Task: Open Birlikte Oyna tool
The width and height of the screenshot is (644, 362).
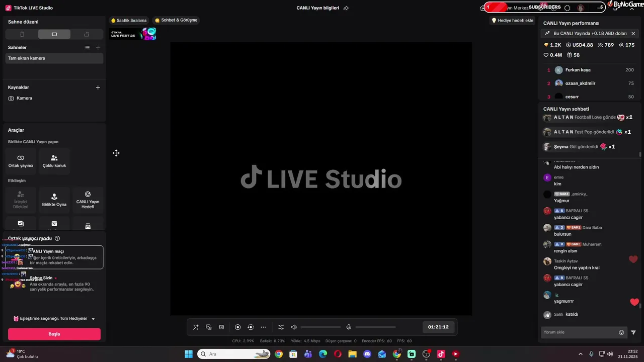Action: pos(54,200)
